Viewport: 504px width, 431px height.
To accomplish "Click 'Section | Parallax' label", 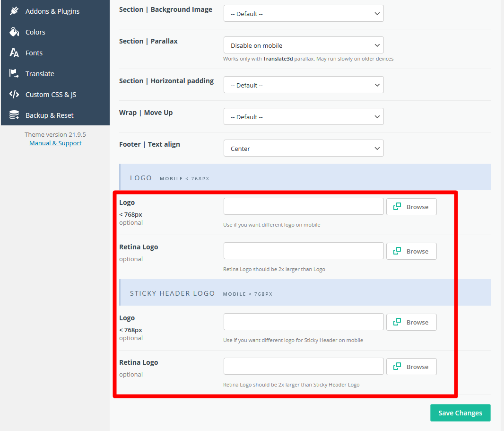I will point(148,41).
